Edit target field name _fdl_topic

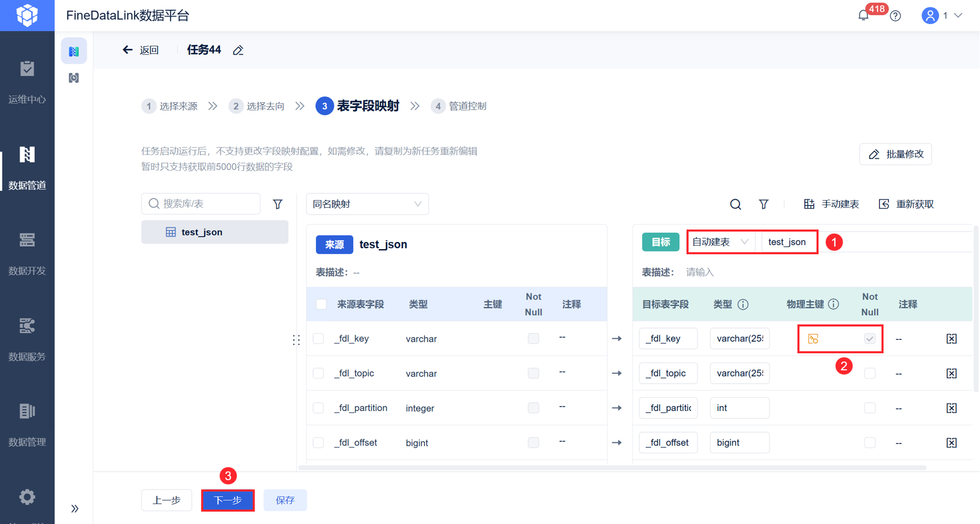[x=668, y=373]
